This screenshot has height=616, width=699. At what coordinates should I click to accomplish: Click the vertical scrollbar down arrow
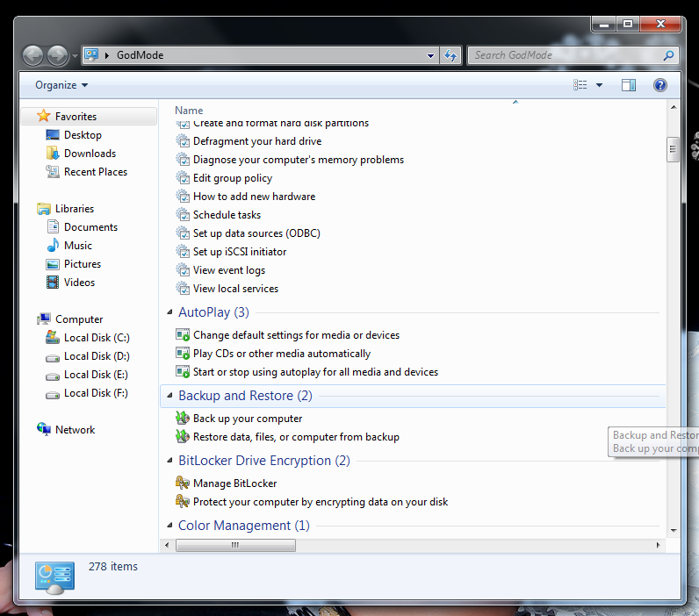tap(674, 531)
